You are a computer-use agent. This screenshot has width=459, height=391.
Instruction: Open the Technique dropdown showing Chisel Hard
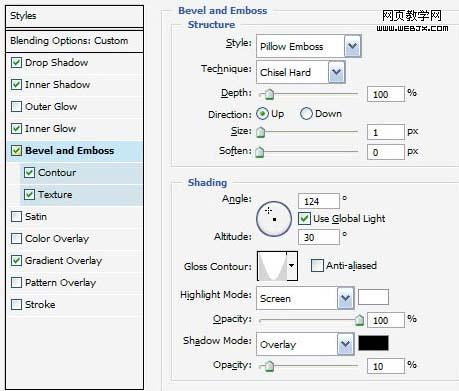click(x=300, y=72)
